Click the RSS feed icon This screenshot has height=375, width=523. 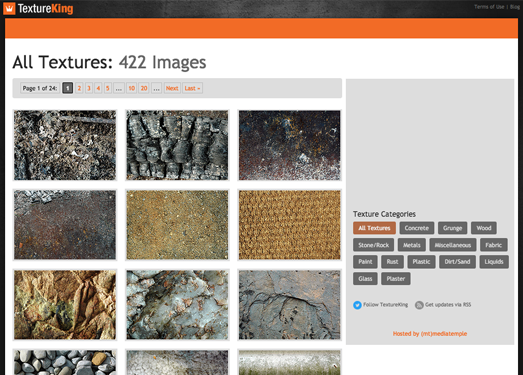[x=419, y=305]
